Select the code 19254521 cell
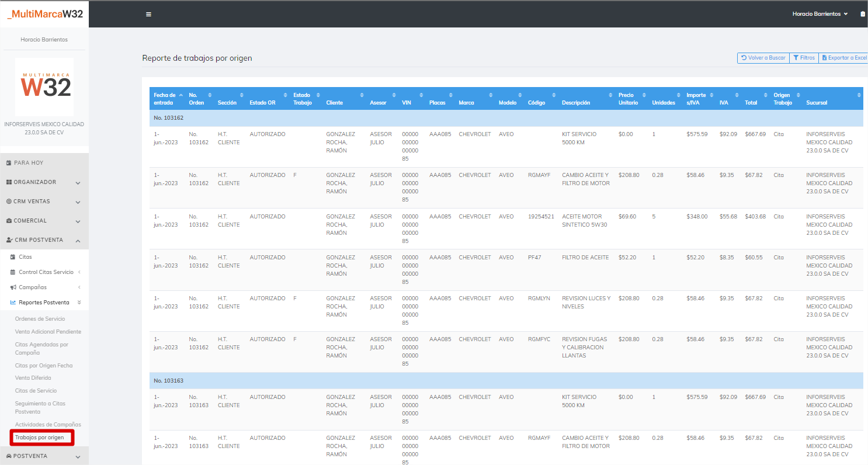This screenshot has width=868, height=465. point(541,217)
